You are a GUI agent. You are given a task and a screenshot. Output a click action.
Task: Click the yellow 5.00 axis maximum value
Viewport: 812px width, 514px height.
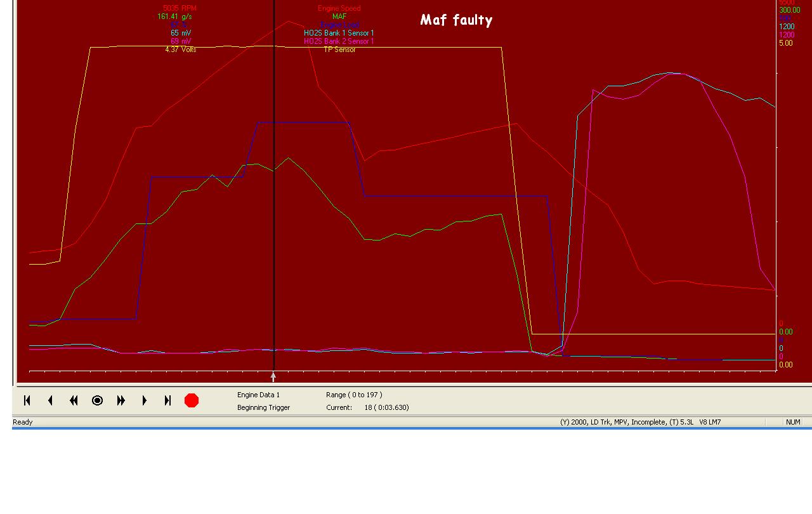click(785, 43)
